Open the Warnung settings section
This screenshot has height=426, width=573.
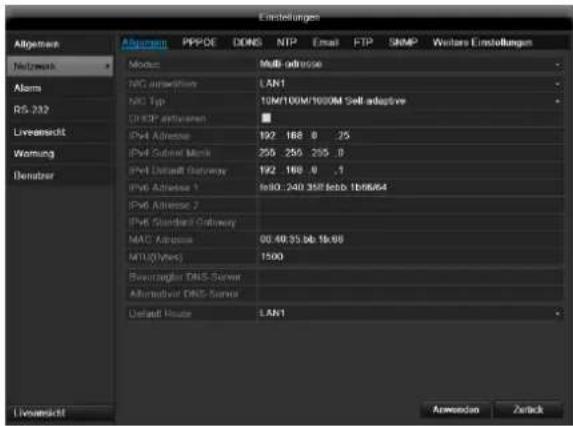60,153
